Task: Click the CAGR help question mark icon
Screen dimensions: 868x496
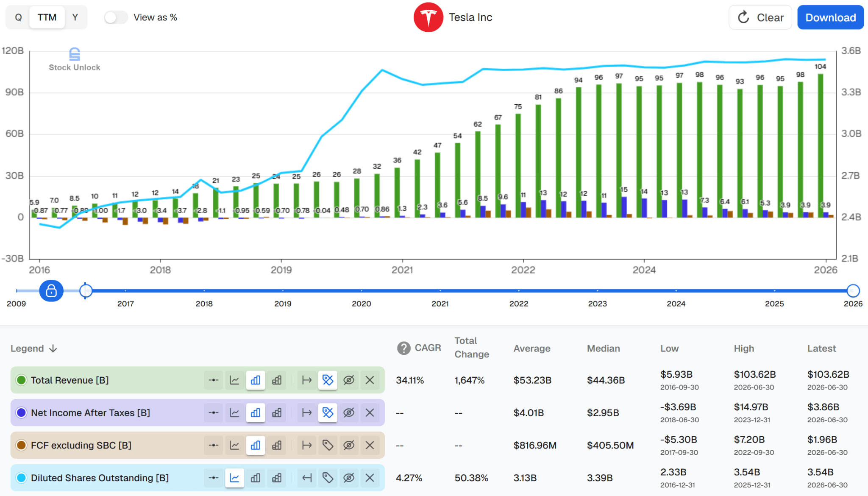Action: (404, 348)
